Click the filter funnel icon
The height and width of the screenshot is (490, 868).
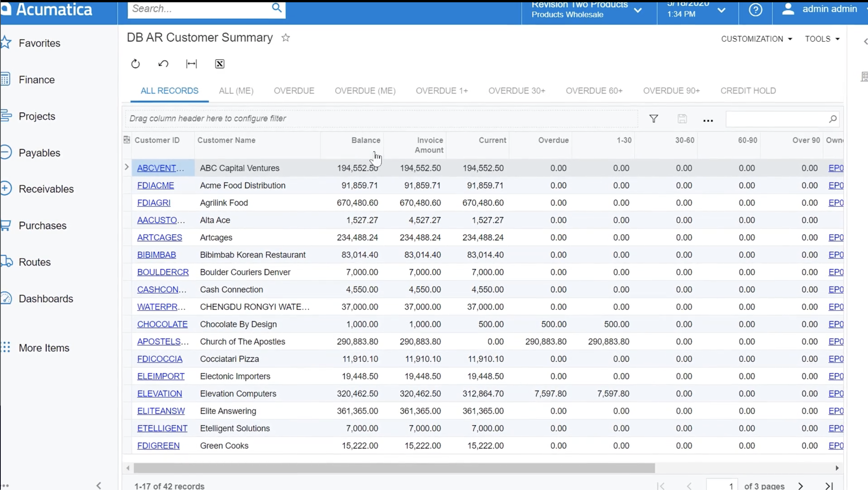[654, 119]
